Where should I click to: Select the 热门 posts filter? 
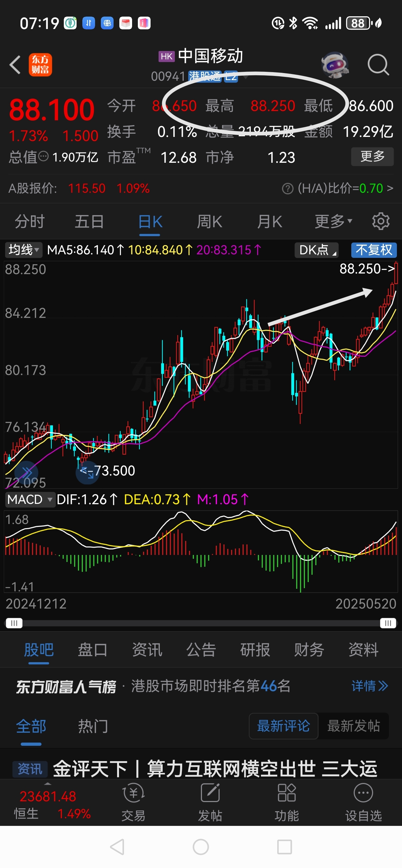point(93,726)
